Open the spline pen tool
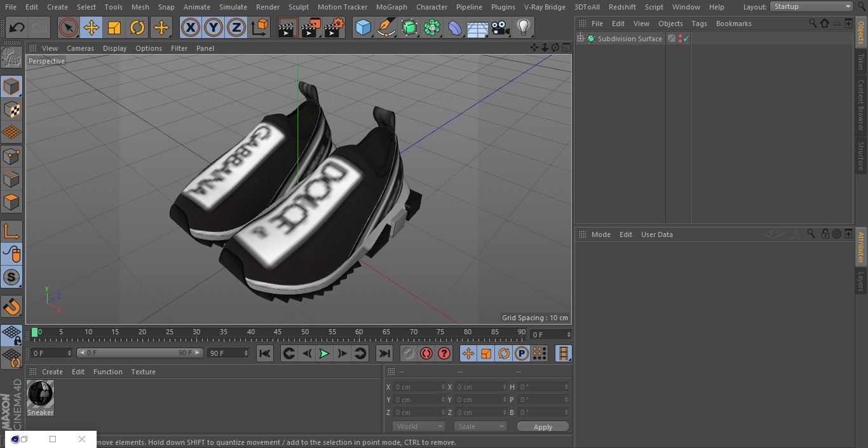 [386, 27]
